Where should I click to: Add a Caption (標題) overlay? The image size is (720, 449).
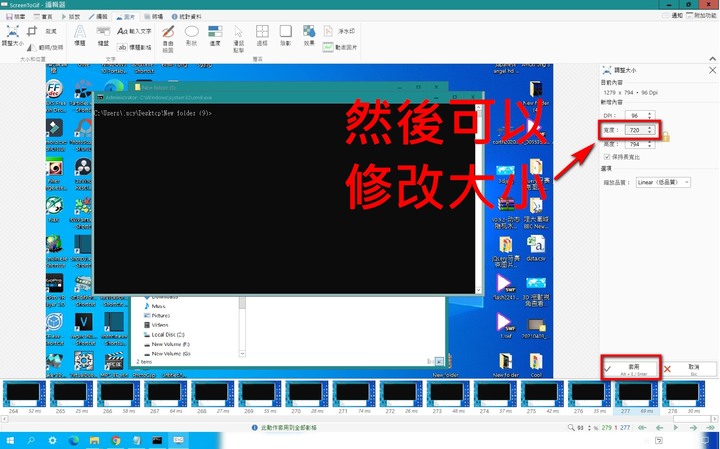[80, 36]
